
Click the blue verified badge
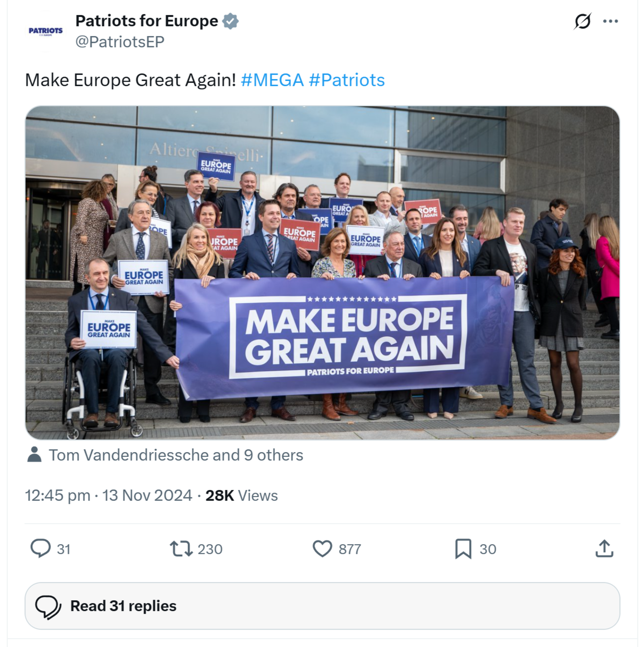230,21
